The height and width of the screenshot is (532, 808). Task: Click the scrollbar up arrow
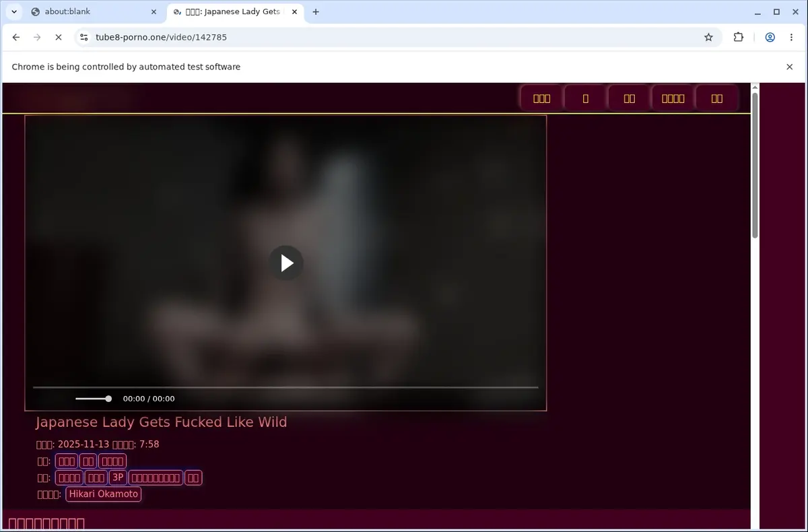coord(755,87)
